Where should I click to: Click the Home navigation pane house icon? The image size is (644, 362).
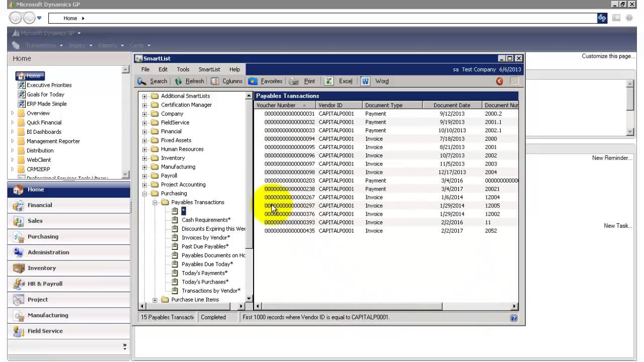coord(18,190)
